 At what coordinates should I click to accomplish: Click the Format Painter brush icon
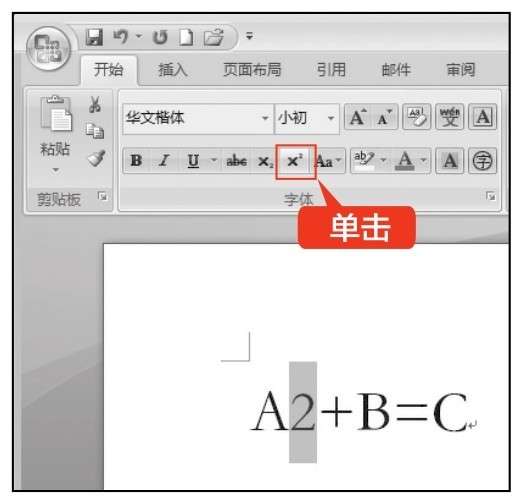point(96,158)
